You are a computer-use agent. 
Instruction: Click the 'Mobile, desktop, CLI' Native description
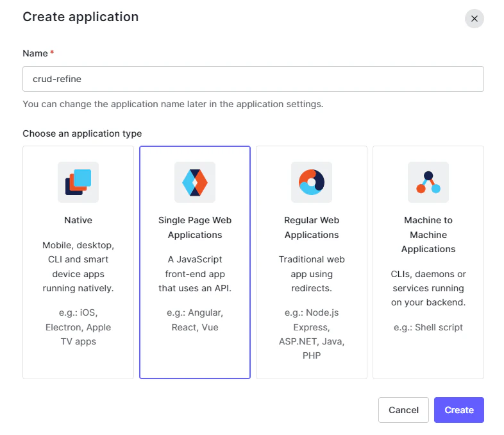[x=78, y=266]
